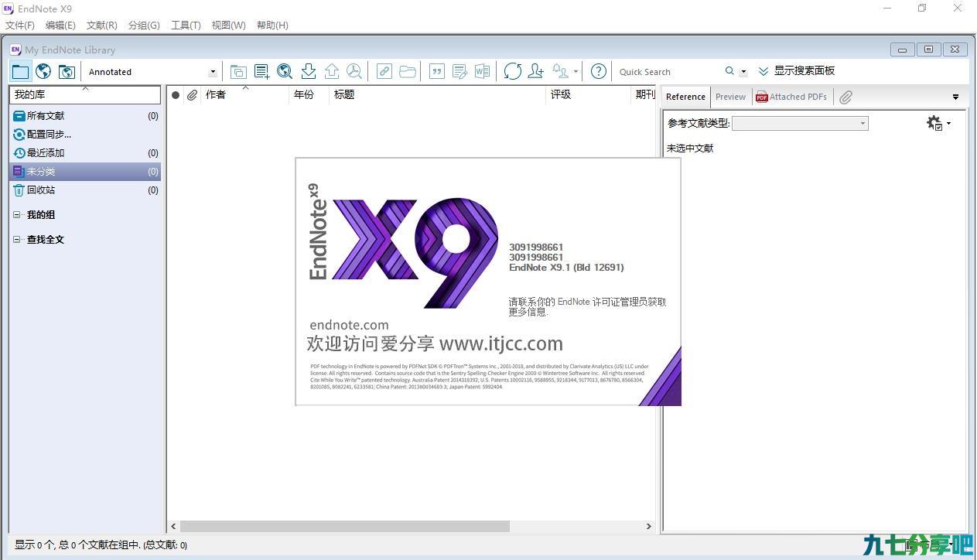Click Go to Word Processor icon
The image size is (977, 560).
[482, 71]
